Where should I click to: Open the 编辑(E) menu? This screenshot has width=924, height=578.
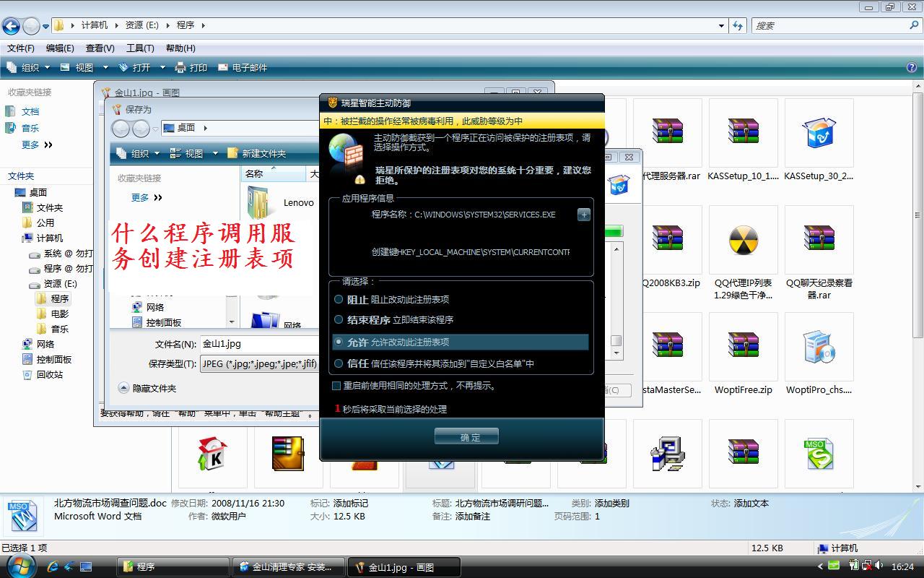pos(60,48)
